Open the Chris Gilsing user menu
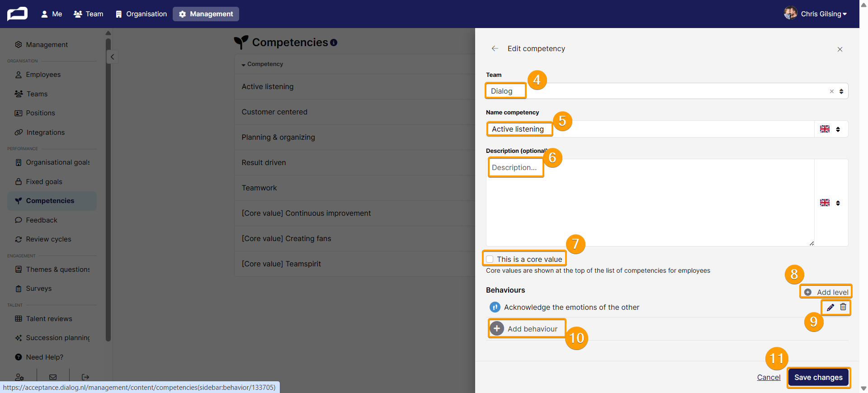This screenshot has width=868, height=393. tap(816, 14)
